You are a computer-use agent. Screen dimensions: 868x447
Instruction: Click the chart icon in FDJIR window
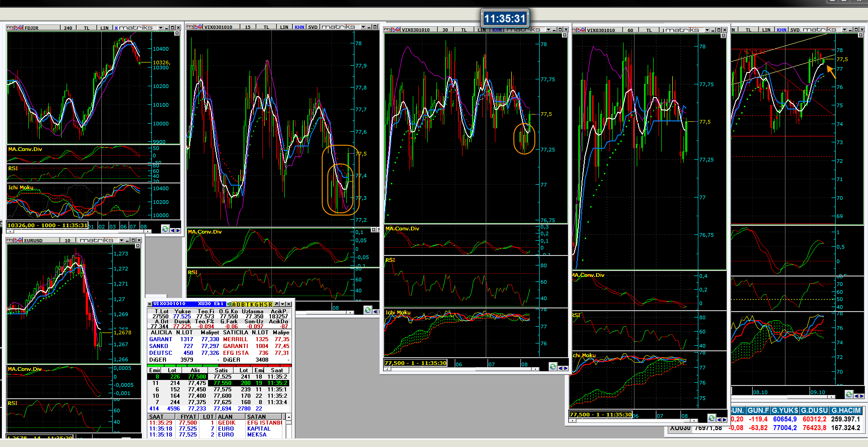(x=19, y=28)
